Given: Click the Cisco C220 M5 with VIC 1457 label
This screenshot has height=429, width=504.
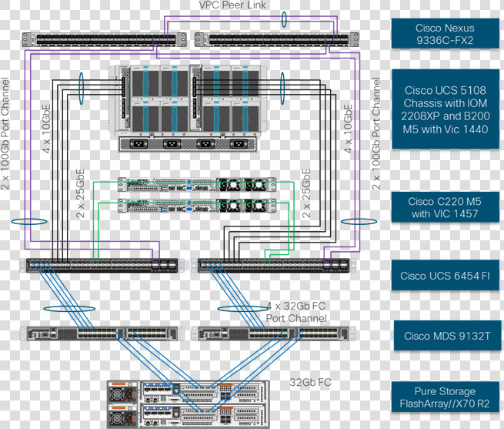Looking at the screenshot, I should pyautogui.click(x=446, y=207).
